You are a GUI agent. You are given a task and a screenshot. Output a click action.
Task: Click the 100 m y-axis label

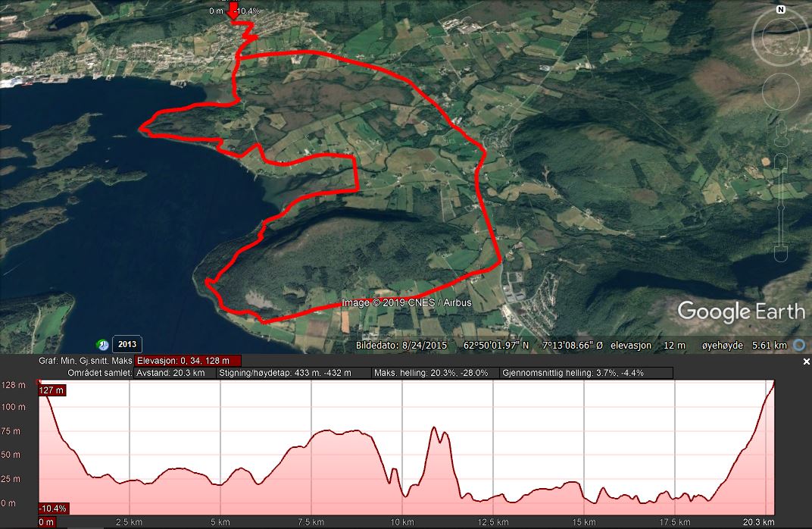tap(14, 407)
